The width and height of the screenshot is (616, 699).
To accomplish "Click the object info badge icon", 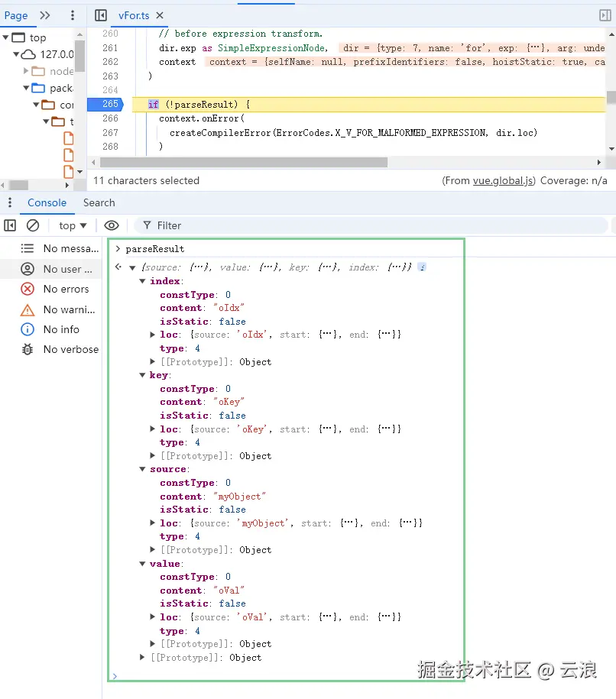I will click(x=422, y=267).
